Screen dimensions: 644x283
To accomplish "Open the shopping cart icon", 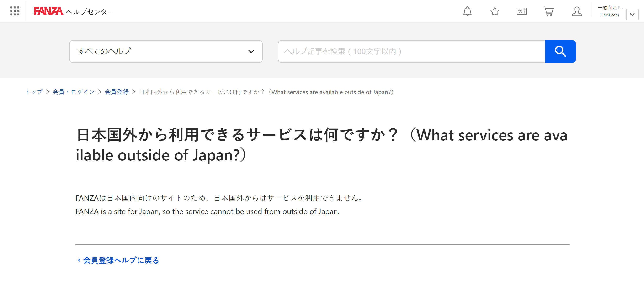I will tap(549, 11).
